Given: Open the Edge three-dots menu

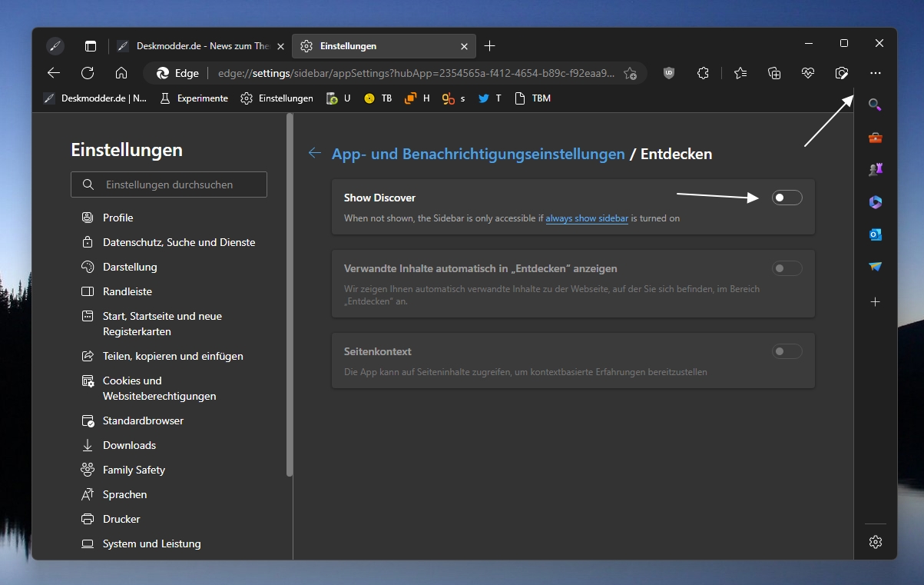Looking at the screenshot, I should tap(876, 73).
